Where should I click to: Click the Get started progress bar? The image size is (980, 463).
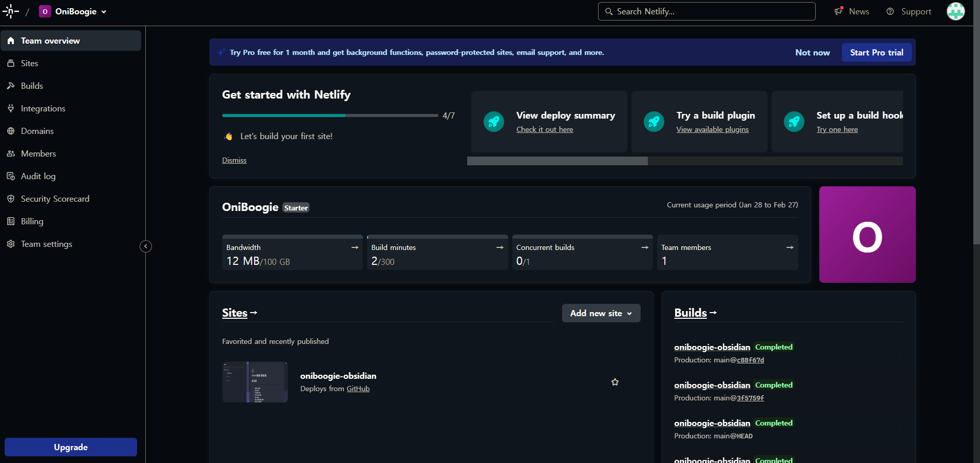click(x=330, y=115)
